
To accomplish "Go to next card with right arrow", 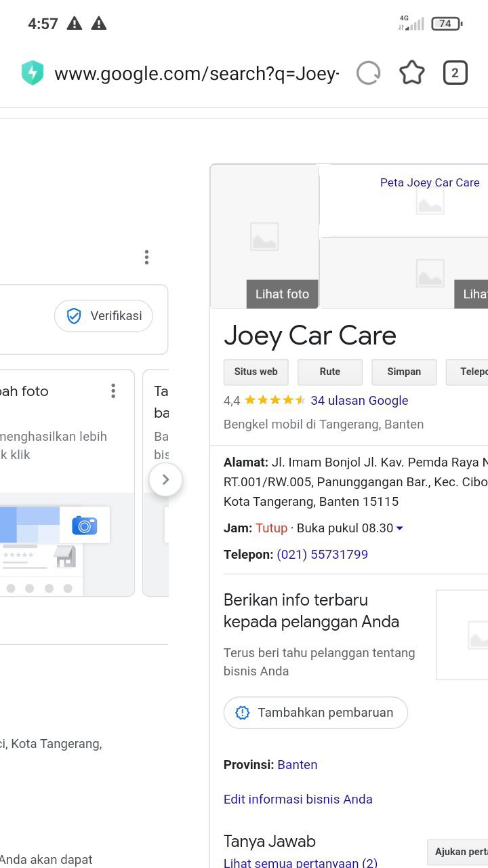I will 165,480.
